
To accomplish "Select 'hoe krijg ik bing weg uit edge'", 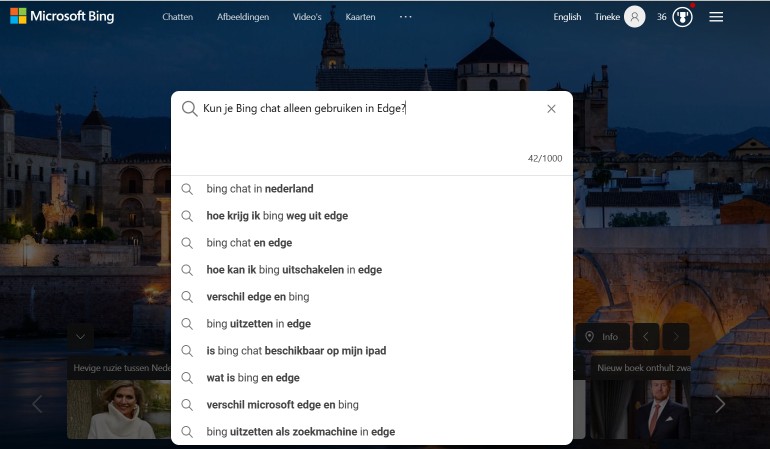I will click(x=372, y=216).
